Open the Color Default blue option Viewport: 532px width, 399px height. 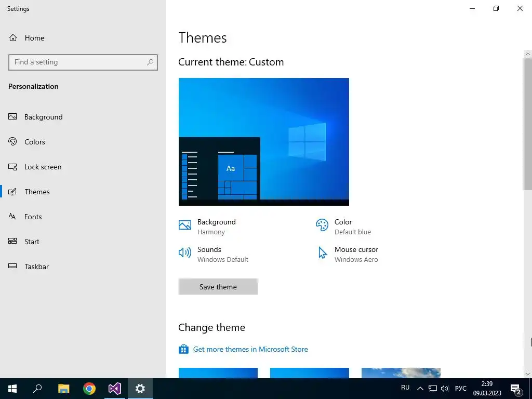coord(343,227)
